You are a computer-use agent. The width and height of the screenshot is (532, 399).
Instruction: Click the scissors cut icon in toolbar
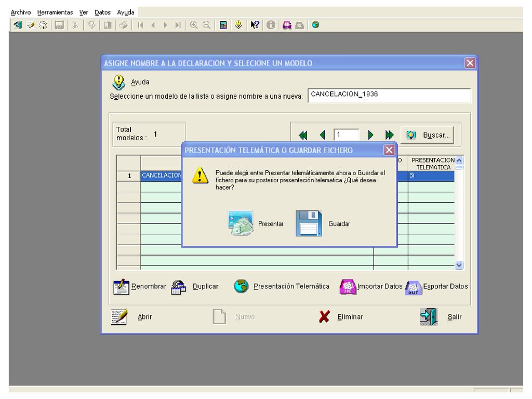(x=75, y=25)
